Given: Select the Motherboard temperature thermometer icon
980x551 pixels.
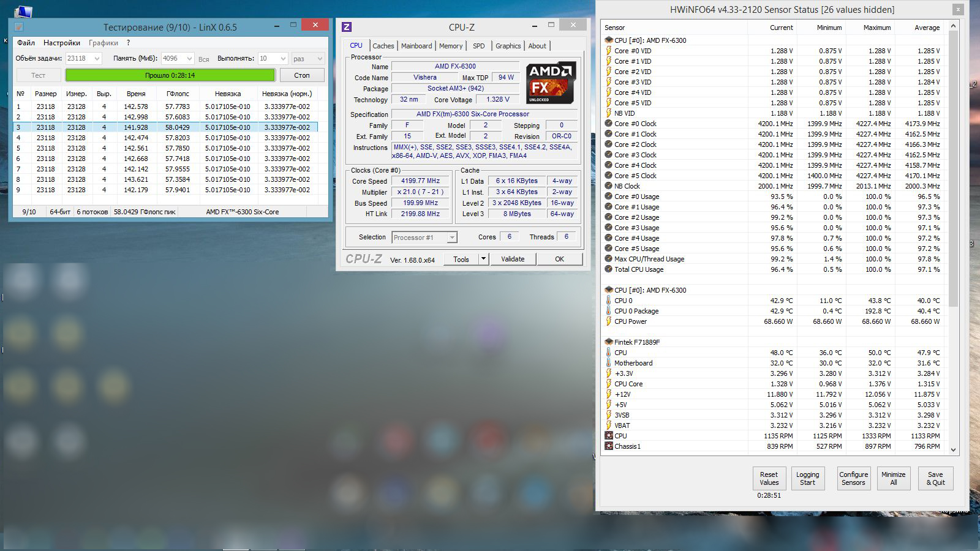Looking at the screenshot, I should 609,363.
